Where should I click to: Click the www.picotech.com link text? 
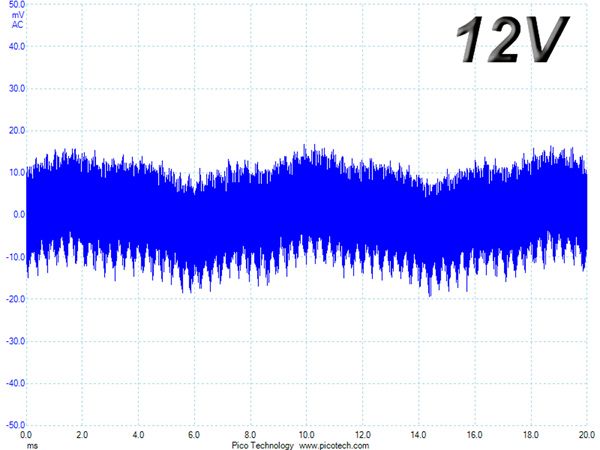(x=334, y=445)
